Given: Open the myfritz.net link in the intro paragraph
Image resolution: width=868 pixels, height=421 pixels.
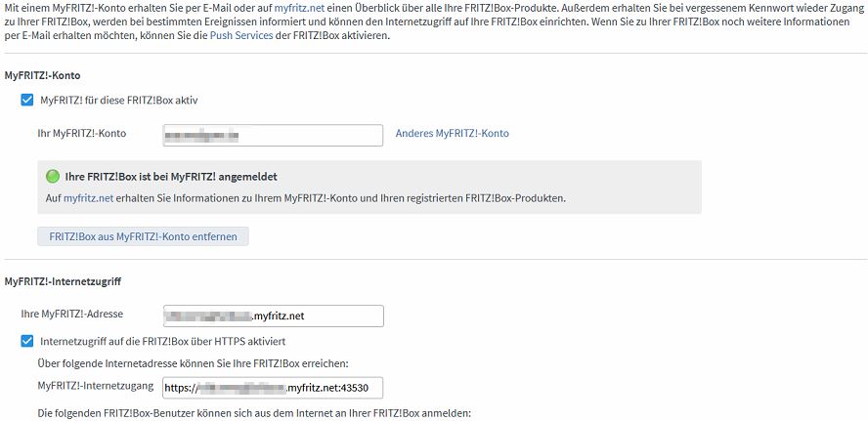Looking at the screenshot, I should click(298, 8).
